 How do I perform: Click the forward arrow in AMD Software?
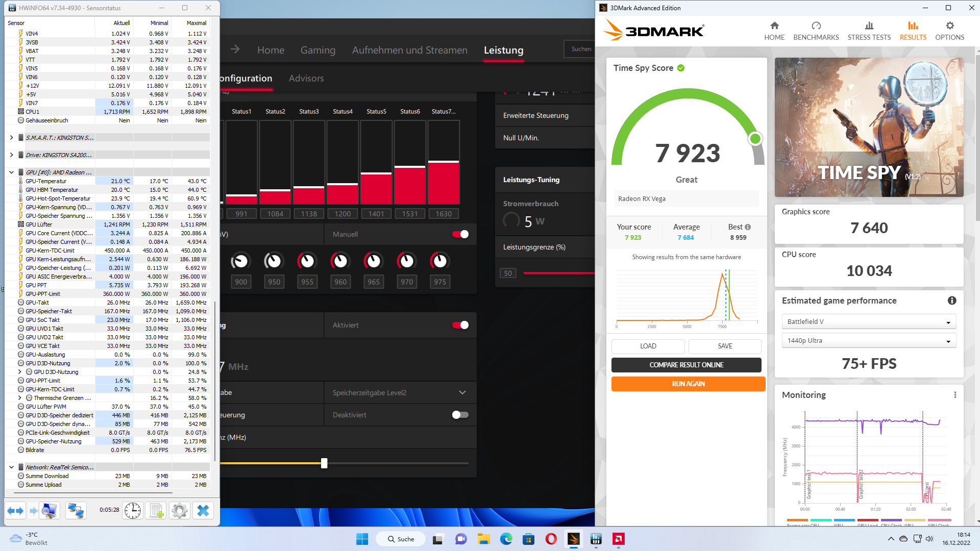[235, 49]
